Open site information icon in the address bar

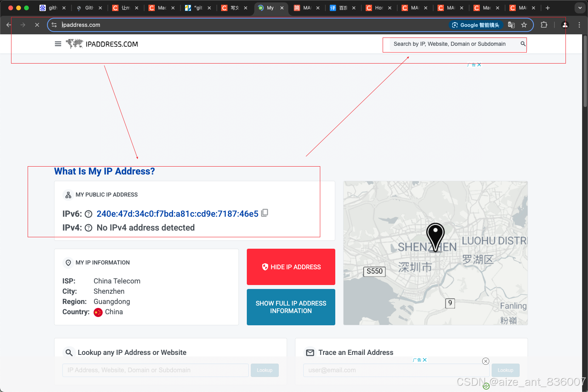[54, 25]
